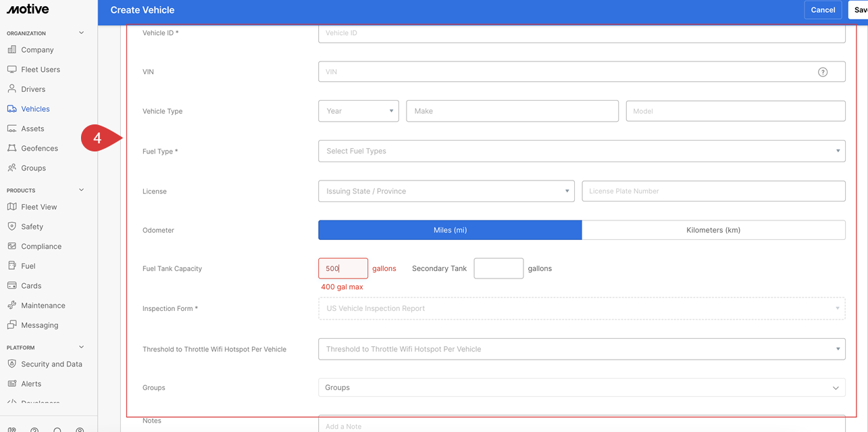
Task: Open Alerts in Platform section
Action: (31, 383)
